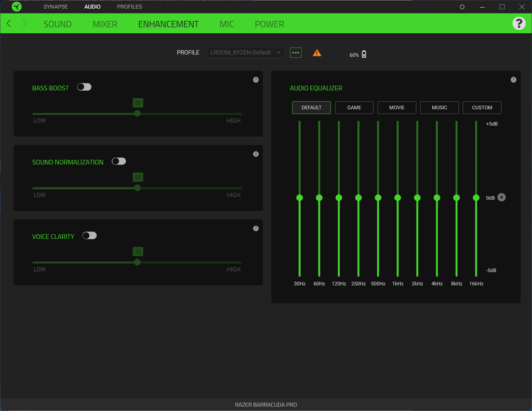Select the GAME equalizer preset
532x411 pixels.
coord(354,107)
